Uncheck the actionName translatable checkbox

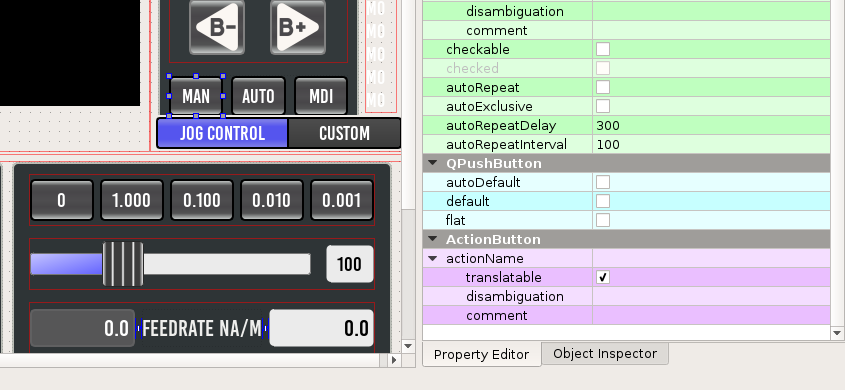click(x=602, y=277)
